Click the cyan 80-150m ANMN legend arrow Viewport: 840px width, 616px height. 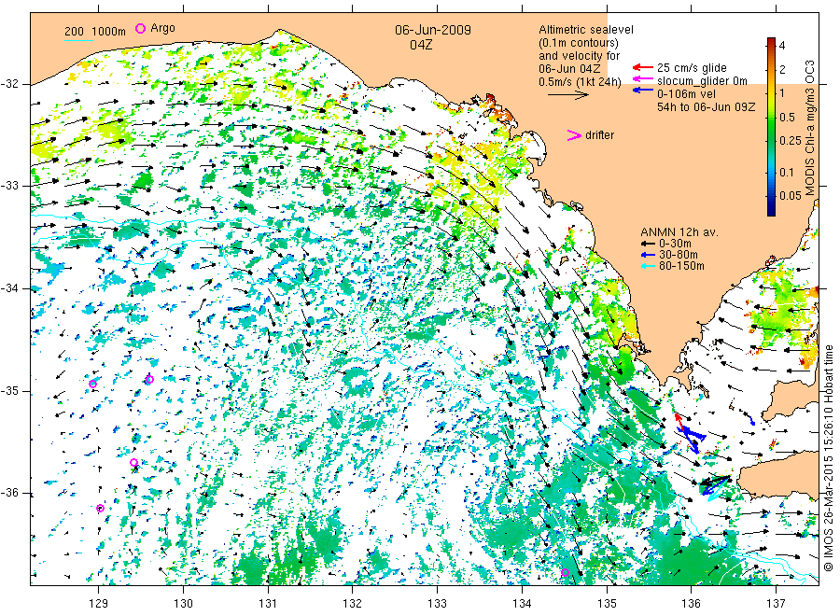(649, 266)
